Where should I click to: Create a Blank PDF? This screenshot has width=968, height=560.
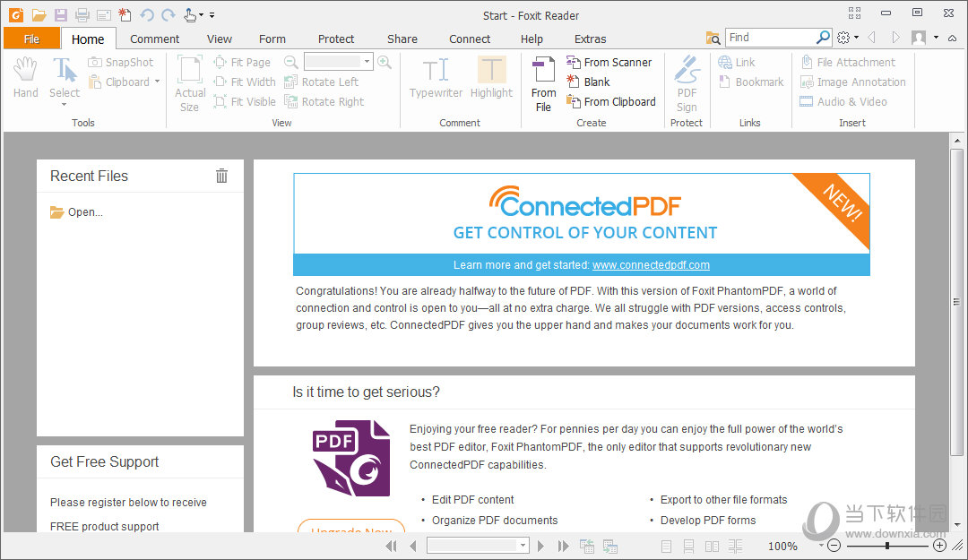(588, 82)
